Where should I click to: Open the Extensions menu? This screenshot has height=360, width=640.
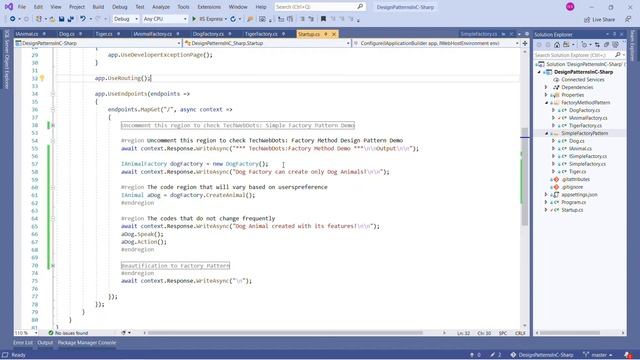click(209, 7)
